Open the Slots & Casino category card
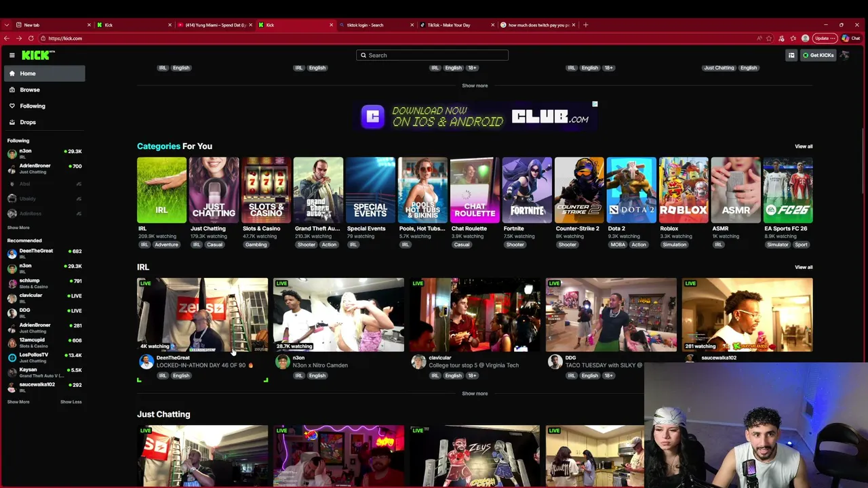The image size is (868, 488). click(x=266, y=190)
